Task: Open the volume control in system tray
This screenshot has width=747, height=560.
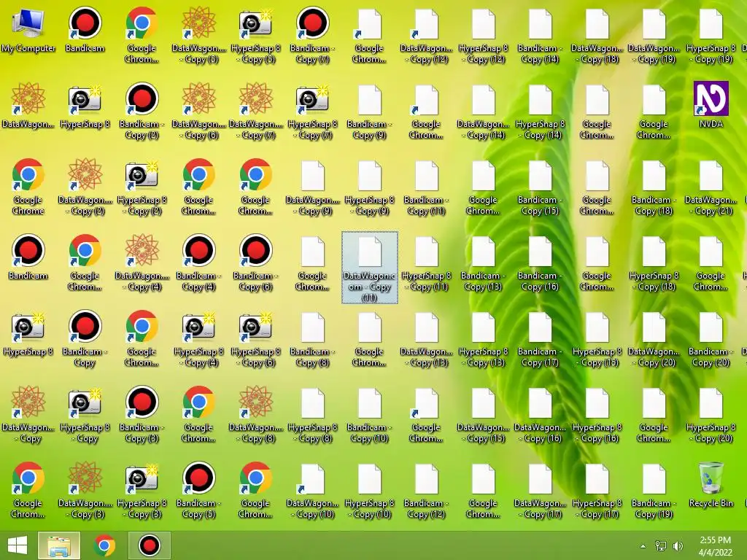Action: click(678, 546)
